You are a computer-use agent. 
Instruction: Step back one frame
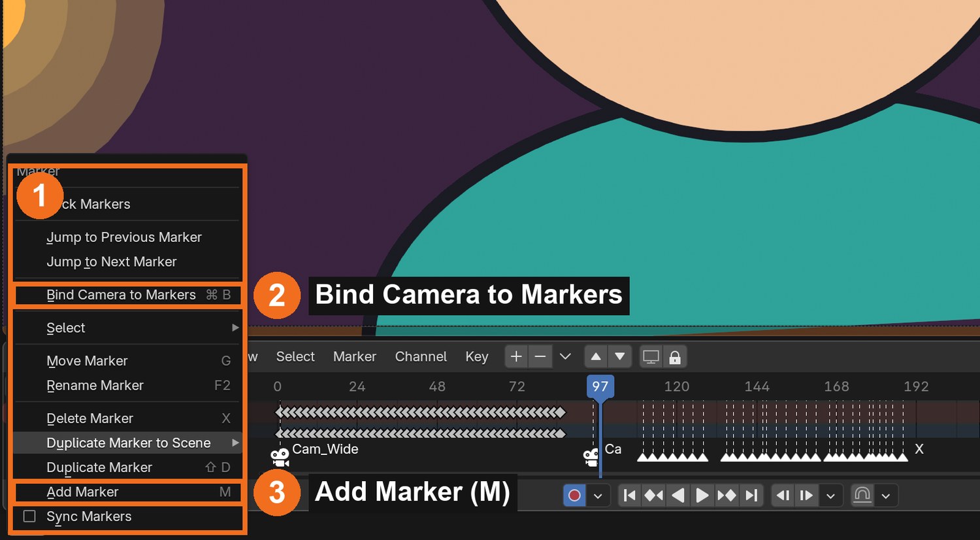tap(783, 496)
